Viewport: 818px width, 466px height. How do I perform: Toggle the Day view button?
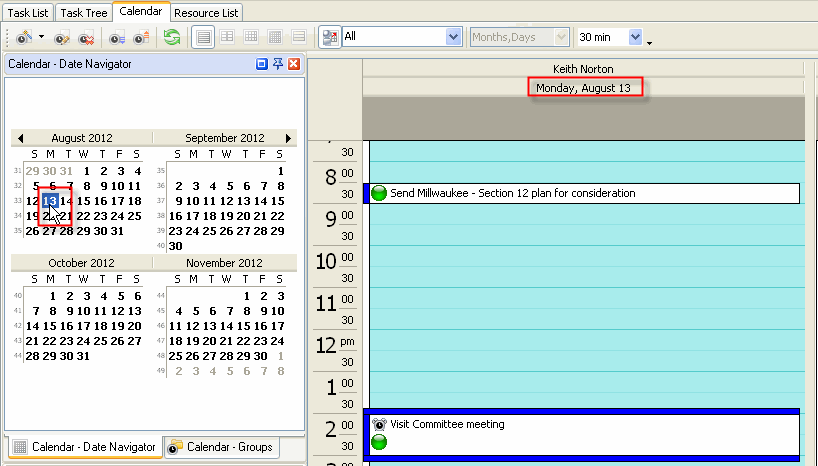click(203, 37)
